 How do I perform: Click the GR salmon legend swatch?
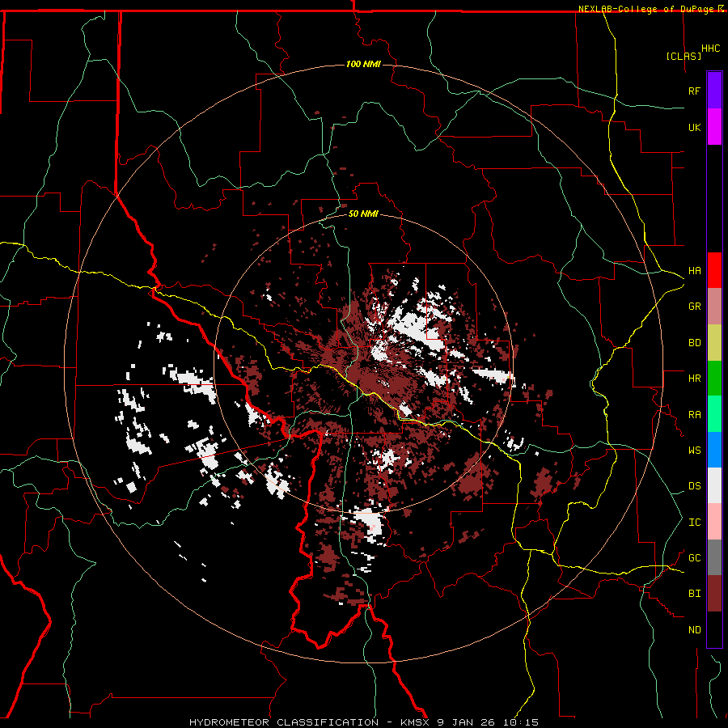(x=714, y=307)
